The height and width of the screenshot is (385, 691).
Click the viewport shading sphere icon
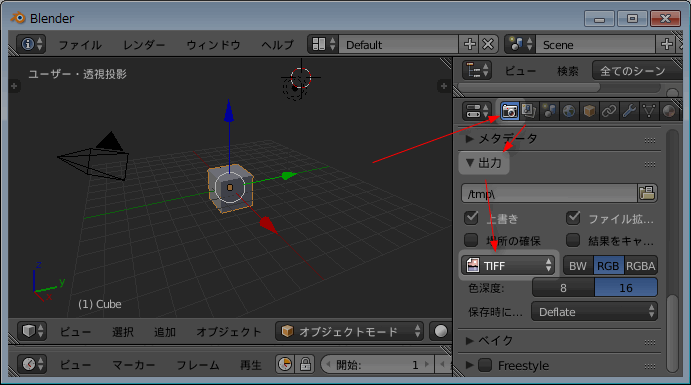click(441, 331)
